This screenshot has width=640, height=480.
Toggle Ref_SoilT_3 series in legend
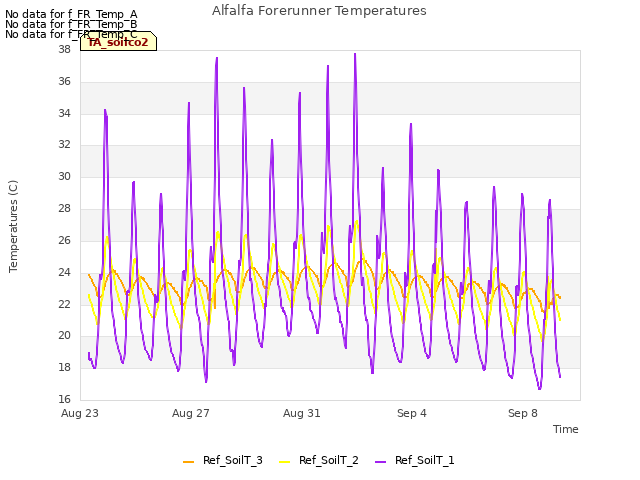click(223, 460)
